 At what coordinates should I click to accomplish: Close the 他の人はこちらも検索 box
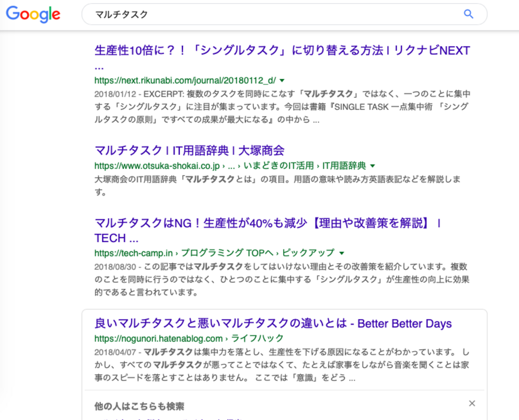pos(472,403)
